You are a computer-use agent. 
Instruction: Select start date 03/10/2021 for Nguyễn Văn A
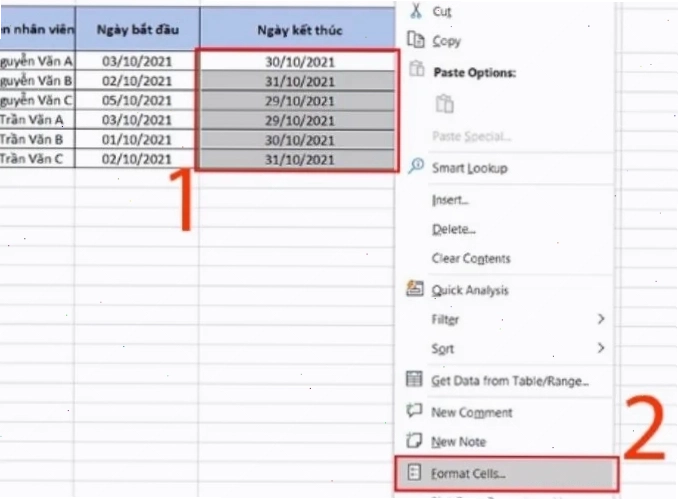tap(137, 61)
